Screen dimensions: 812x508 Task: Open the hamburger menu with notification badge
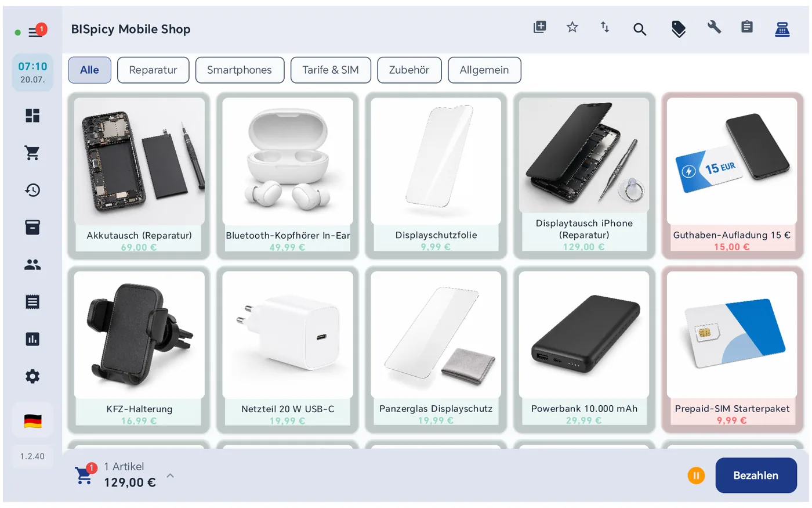[x=36, y=31]
